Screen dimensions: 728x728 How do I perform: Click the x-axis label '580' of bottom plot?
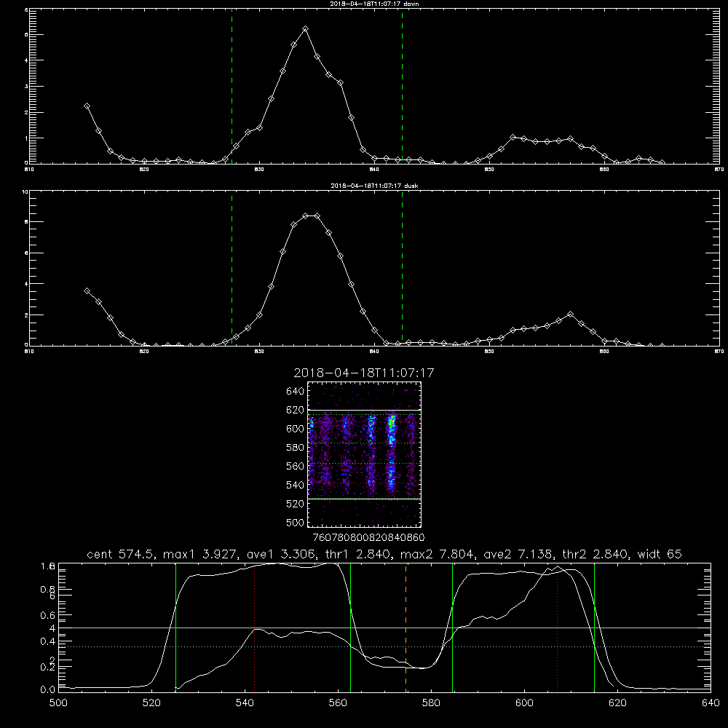(x=431, y=703)
